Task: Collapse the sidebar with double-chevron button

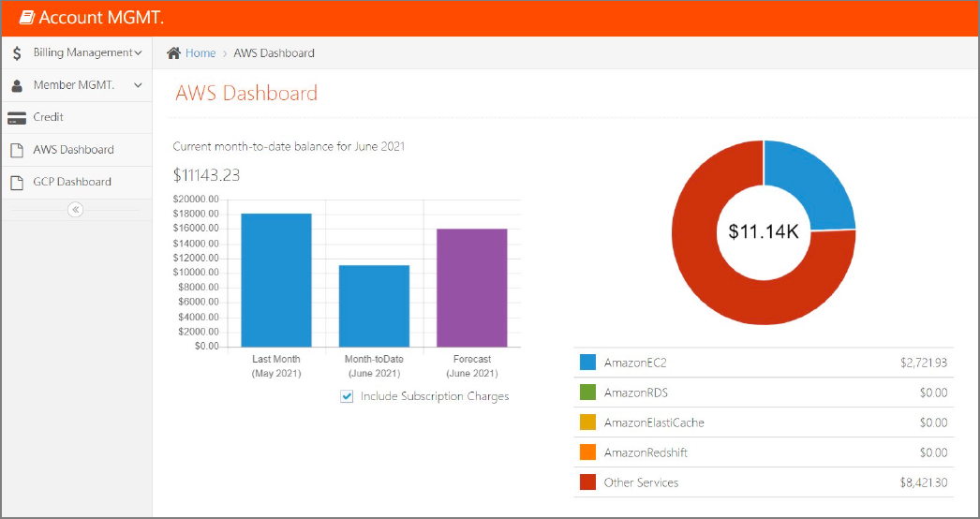Action: click(x=76, y=210)
